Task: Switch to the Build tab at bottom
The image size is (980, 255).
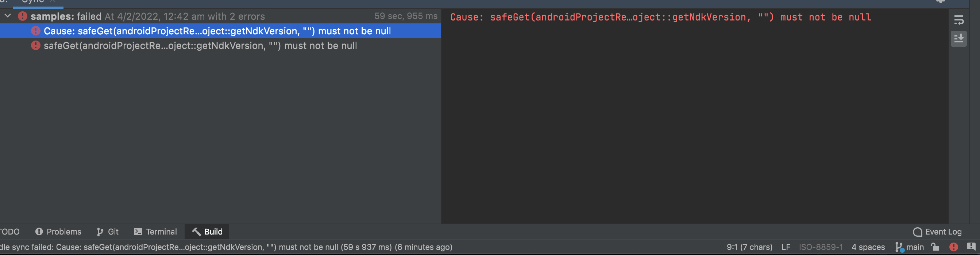Action: 207,231
